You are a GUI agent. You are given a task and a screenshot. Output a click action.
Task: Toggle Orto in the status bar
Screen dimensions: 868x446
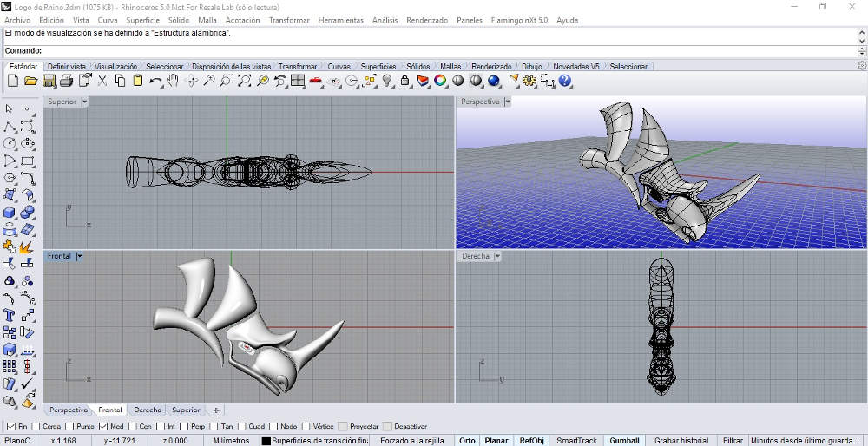coord(467,441)
